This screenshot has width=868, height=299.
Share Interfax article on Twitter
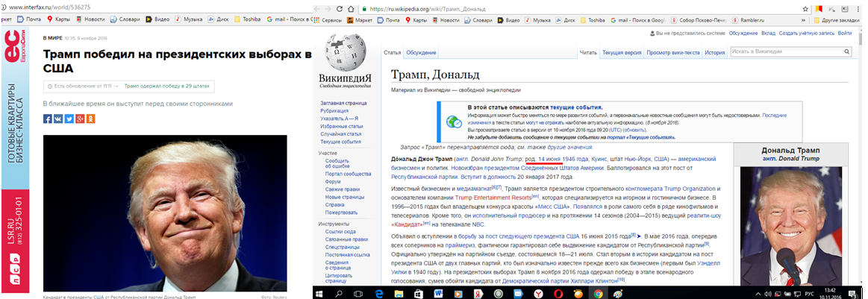(69, 119)
